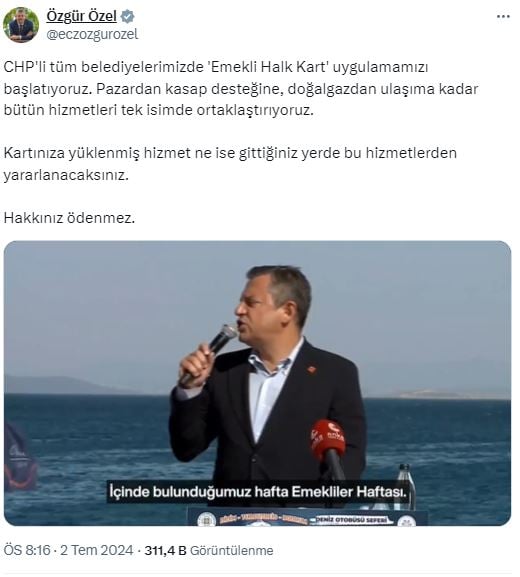This screenshot has height=577, width=520.
Task: Click the blue verified badge icon
Action: pyautogui.click(x=127, y=17)
